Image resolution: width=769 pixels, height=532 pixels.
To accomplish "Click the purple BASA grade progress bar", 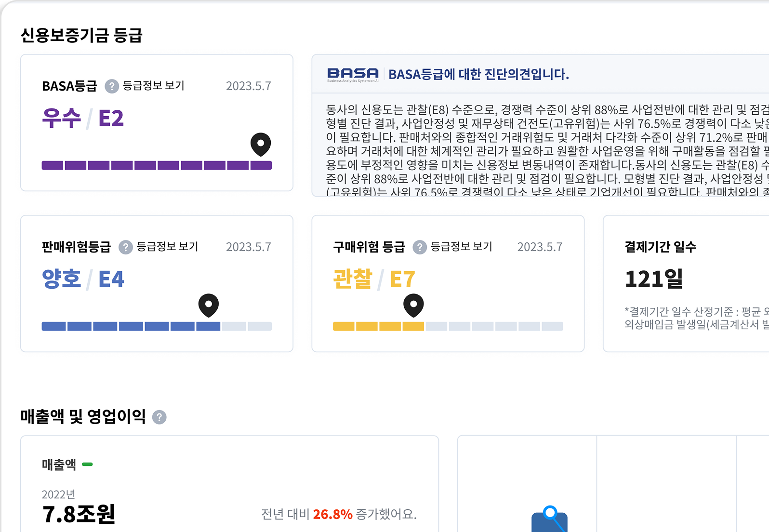I will pyautogui.click(x=157, y=165).
